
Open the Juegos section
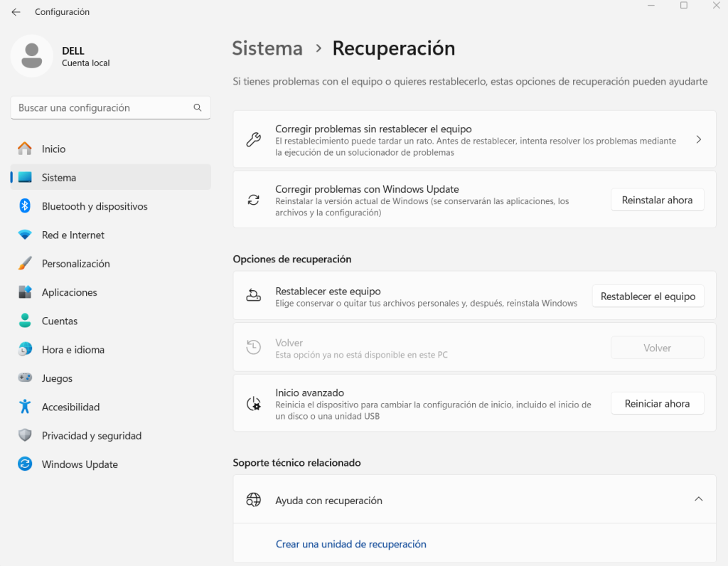(110, 378)
